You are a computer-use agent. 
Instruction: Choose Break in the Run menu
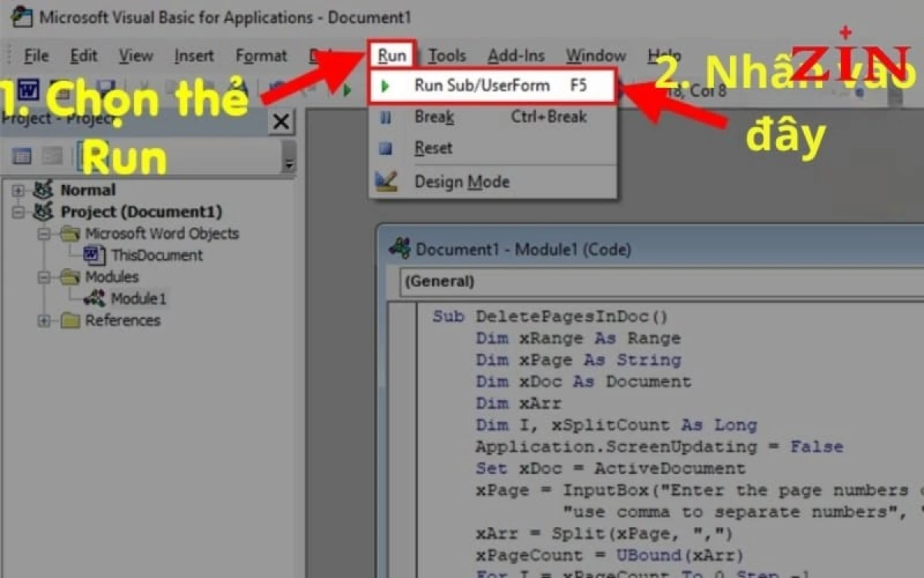coord(493,117)
